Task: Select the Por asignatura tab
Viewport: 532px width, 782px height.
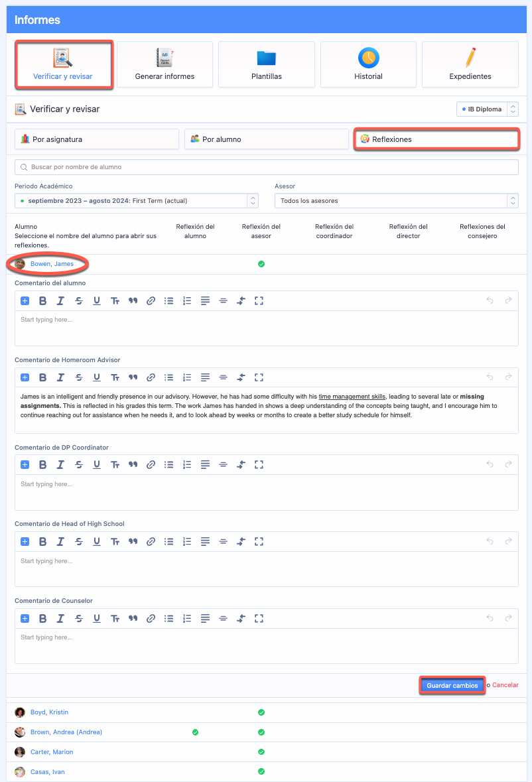Action: pos(97,139)
